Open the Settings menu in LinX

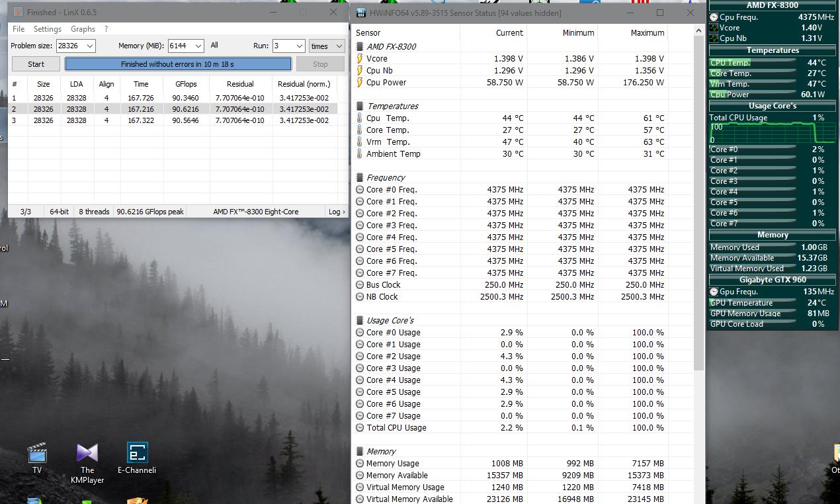(x=48, y=29)
